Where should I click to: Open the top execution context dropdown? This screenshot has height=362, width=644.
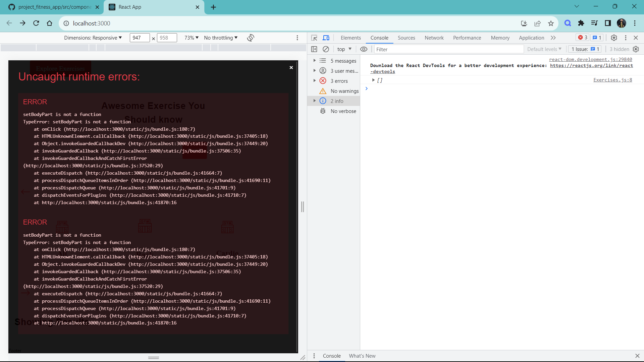click(x=343, y=49)
